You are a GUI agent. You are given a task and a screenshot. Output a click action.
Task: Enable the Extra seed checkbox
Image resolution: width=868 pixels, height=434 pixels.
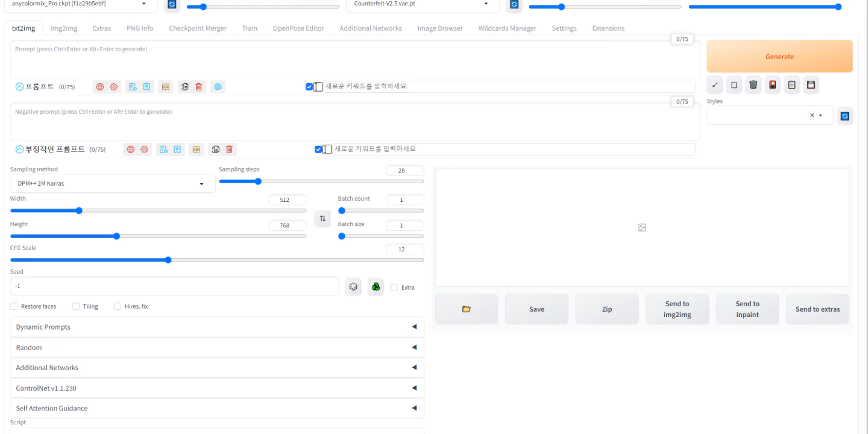coord(394,288)
